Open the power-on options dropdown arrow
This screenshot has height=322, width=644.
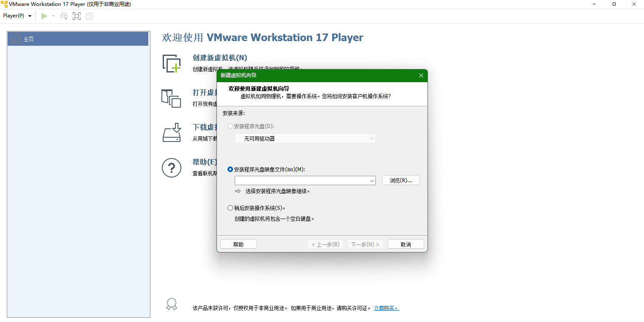[53, 16]
